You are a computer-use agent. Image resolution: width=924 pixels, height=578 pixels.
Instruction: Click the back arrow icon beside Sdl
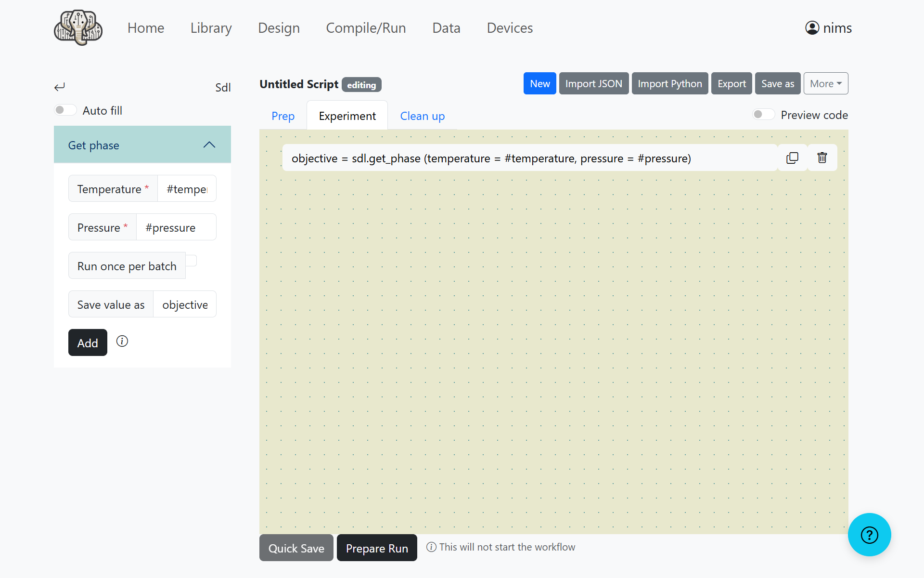coord(60,87)
